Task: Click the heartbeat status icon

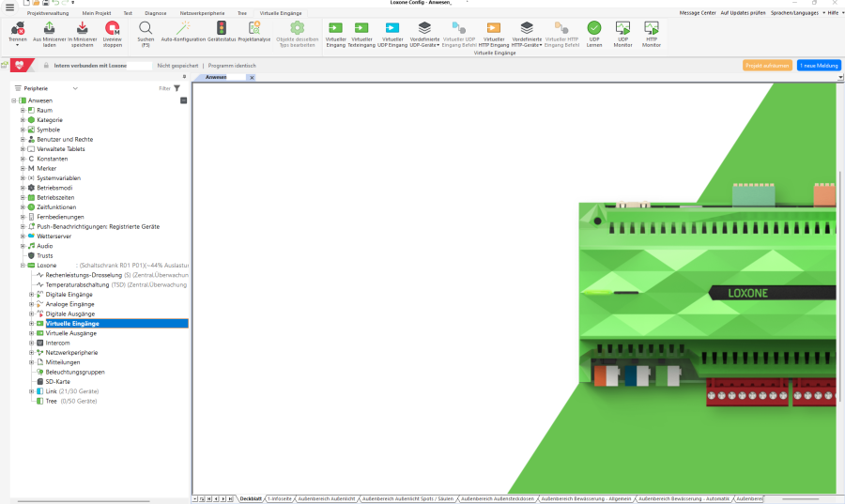Action: coord(20,65)
